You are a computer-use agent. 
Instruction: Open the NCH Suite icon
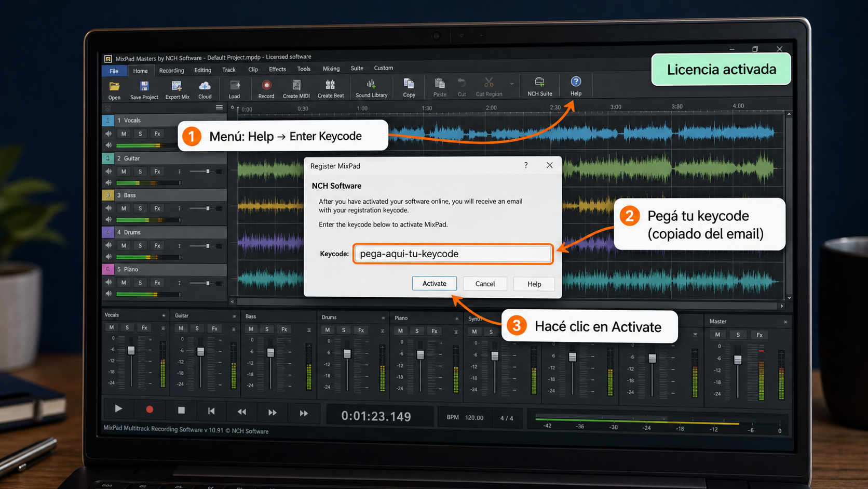pos(540,87)
